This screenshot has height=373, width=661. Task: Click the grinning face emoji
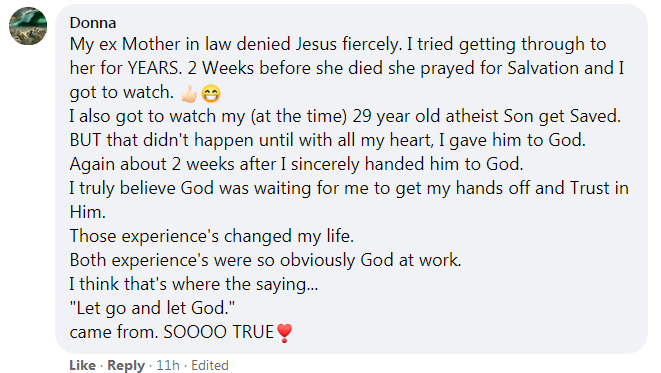[x=211, y=94]
